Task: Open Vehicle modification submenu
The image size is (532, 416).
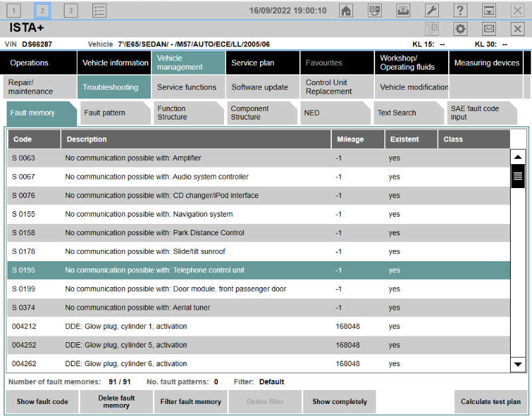Action: [x=412, y=87]
